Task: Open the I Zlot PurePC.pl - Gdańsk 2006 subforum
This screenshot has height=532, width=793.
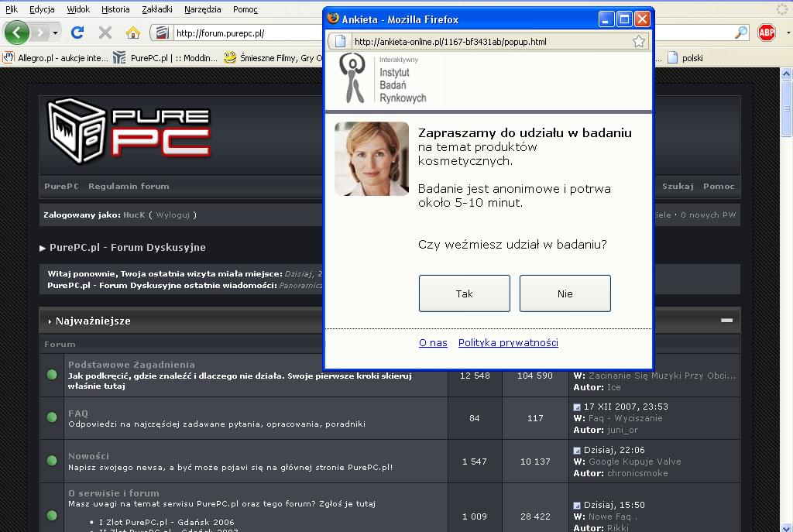Action: click(x=166, y=522)
